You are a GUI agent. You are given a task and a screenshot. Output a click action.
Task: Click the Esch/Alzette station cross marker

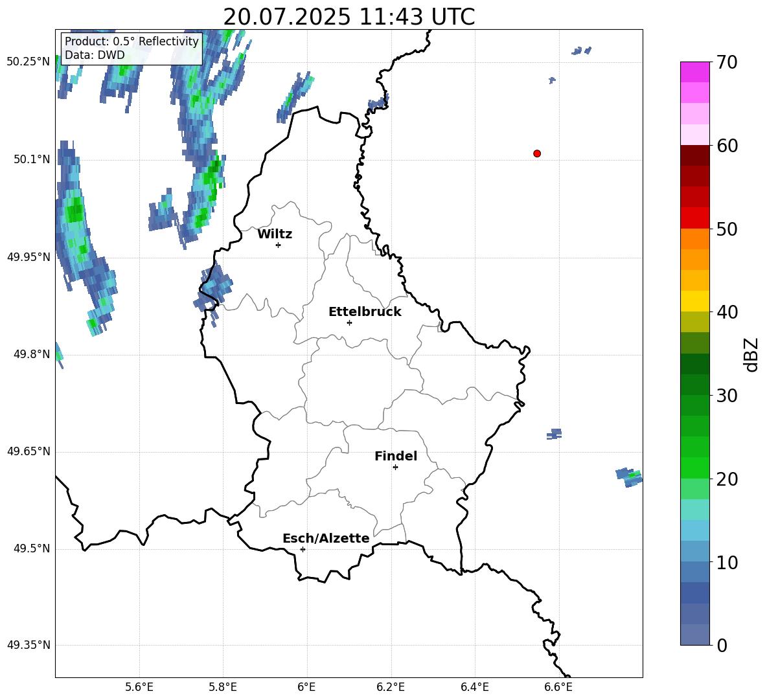click(303, 549)
